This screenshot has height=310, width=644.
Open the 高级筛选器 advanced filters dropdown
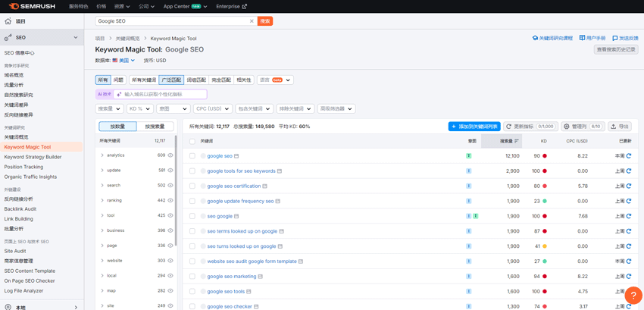pyautogui.click(x=336, y=108)
